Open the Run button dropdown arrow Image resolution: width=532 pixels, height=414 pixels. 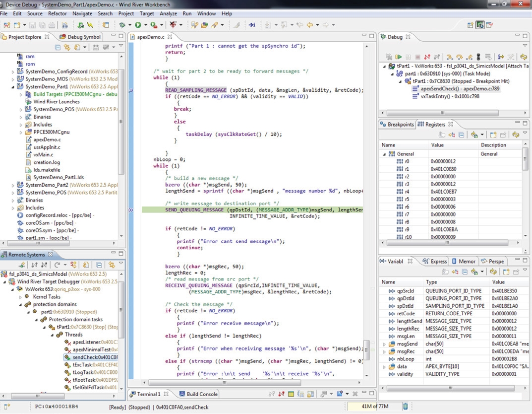coord(146,25)
